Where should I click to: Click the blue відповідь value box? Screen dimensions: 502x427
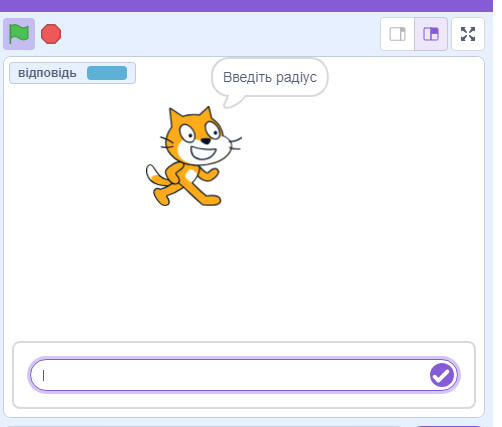tap(107, 73)
